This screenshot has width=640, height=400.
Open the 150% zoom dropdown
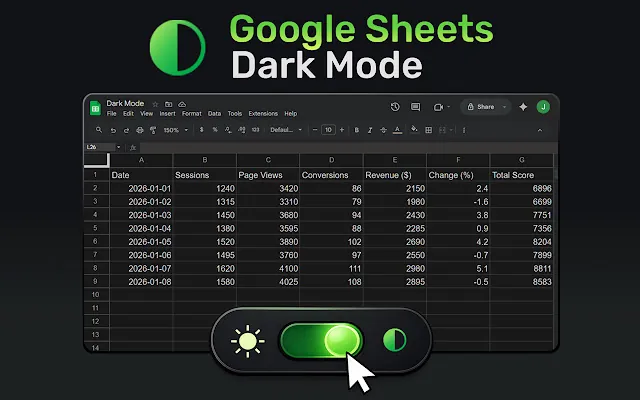point(176,130)
